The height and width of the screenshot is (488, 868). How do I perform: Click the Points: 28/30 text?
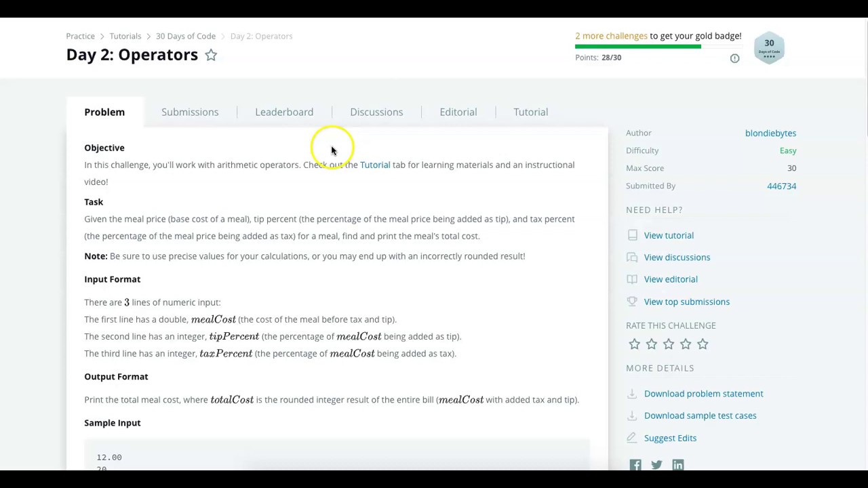[598, 58]
